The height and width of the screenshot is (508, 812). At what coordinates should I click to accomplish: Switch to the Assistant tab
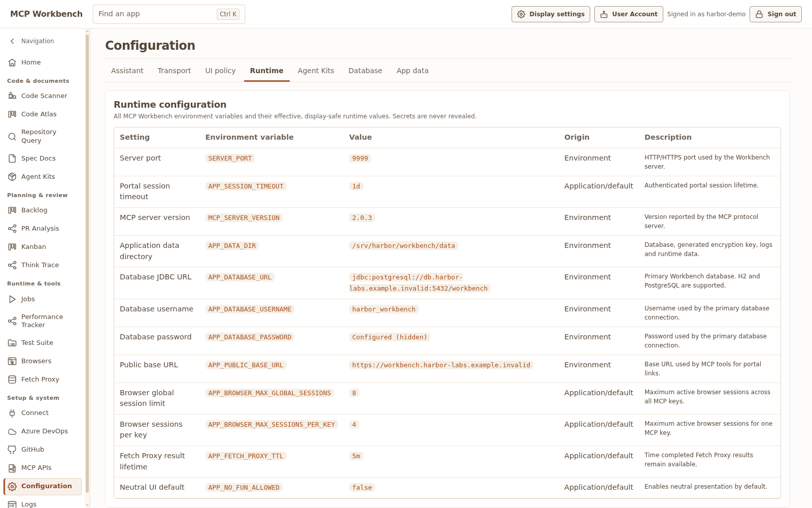coord(127,71)
